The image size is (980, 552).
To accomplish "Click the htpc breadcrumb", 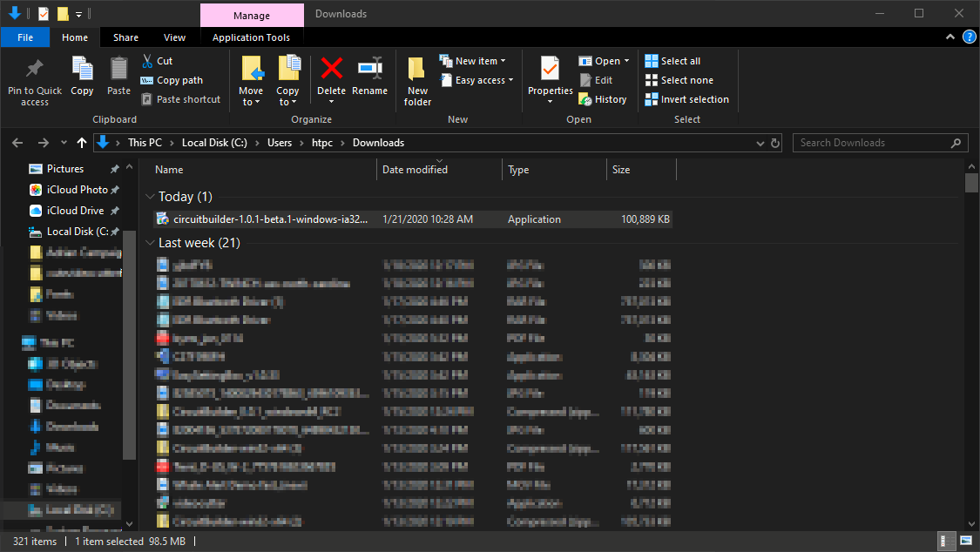I will [321, 143].
